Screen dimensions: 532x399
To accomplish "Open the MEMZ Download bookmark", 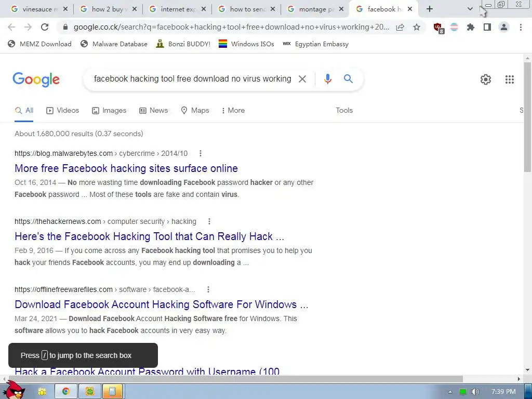I will (39, 44).
